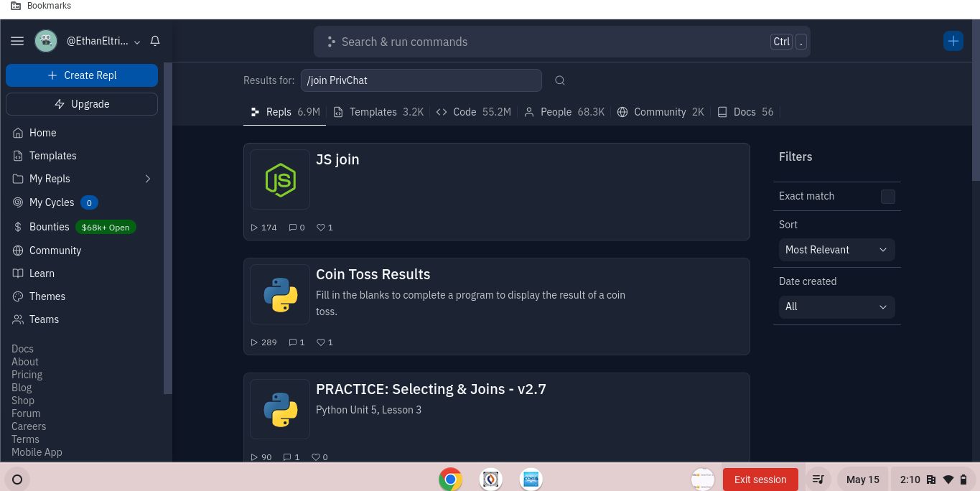
Task: Open the Date created All dropdown
Action: tap(836, 307)
